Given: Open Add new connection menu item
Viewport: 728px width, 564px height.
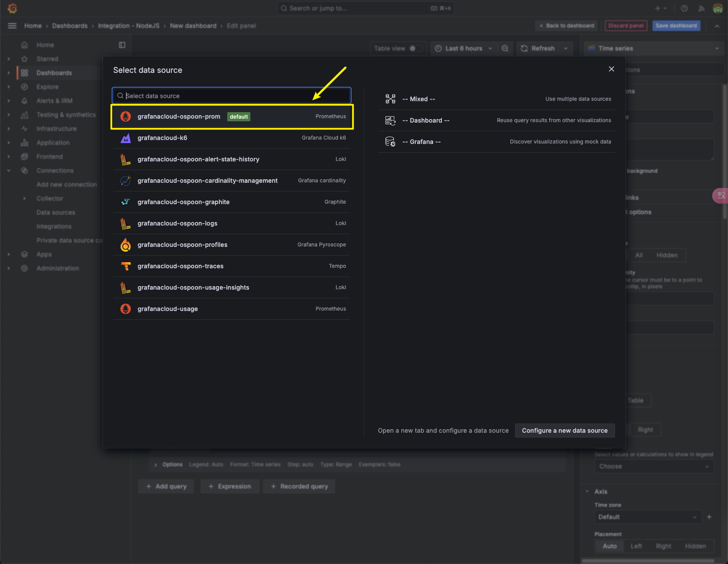Looking at the screenshot, I should 67,185.
